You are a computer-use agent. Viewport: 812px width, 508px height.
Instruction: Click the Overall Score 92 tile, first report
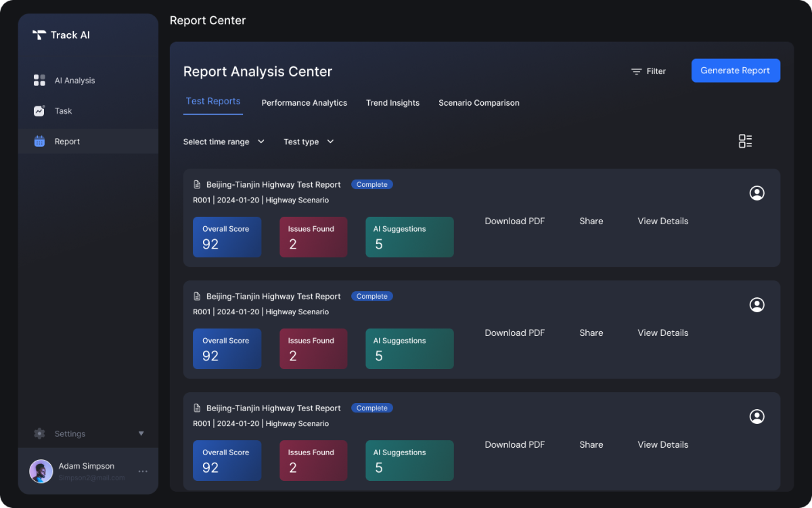pyautogui.click(x=227, y=237)
